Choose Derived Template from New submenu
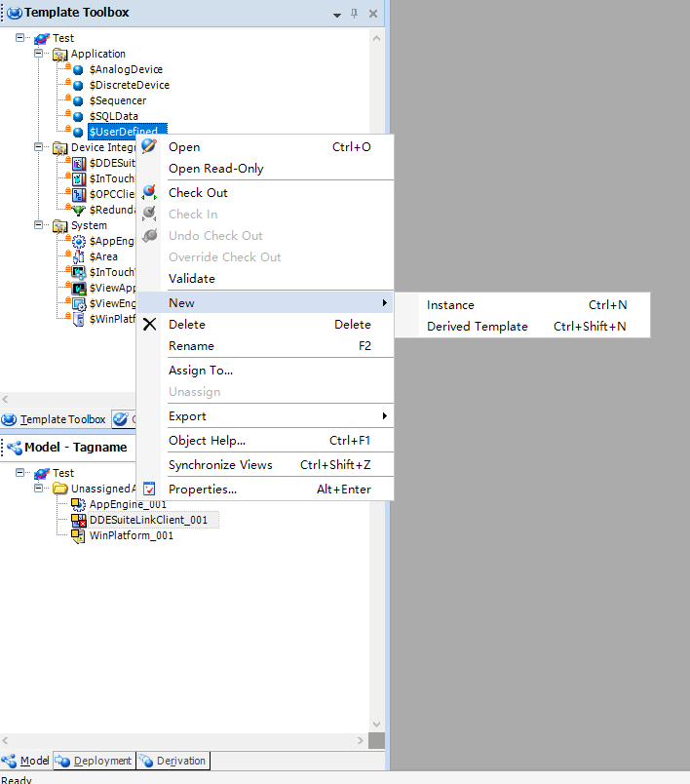690x784 pixels. [477, 327]
